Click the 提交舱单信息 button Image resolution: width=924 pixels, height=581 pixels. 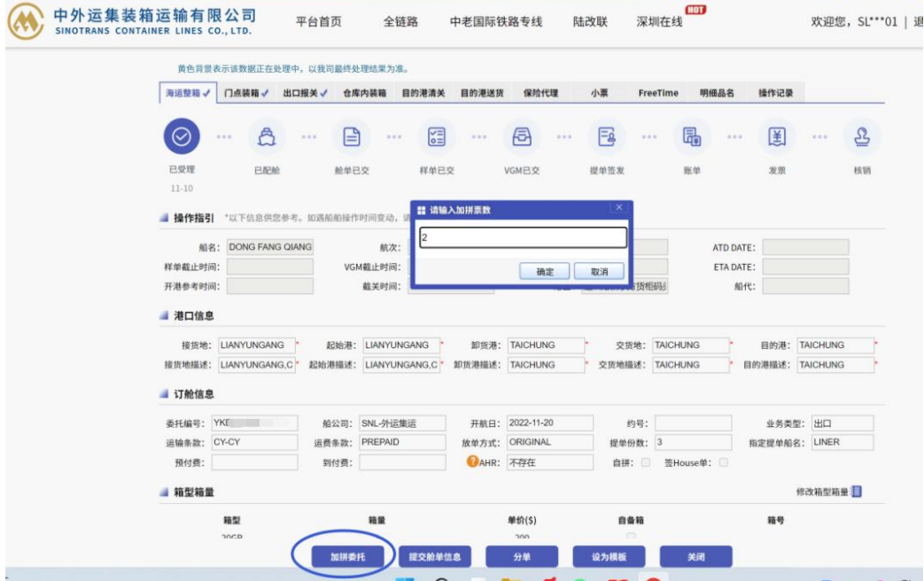tap(435, 556)
